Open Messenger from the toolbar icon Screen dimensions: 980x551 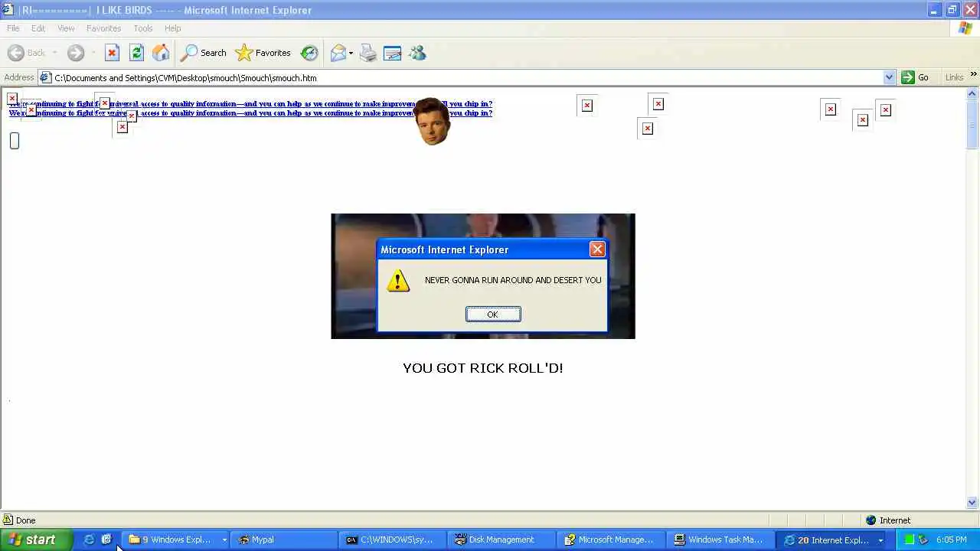(x=417, y=53)
